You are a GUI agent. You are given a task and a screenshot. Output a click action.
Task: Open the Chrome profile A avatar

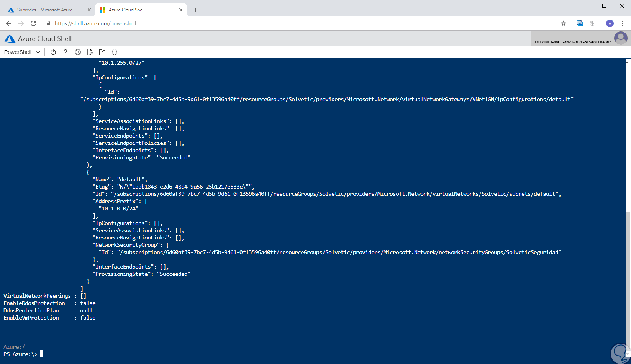(x=610, y=23)
